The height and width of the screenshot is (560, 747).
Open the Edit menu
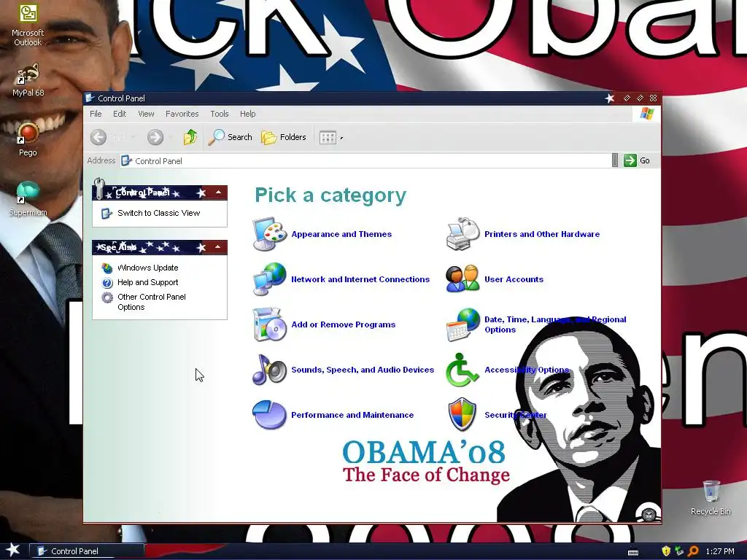click(x=120, y=114)
